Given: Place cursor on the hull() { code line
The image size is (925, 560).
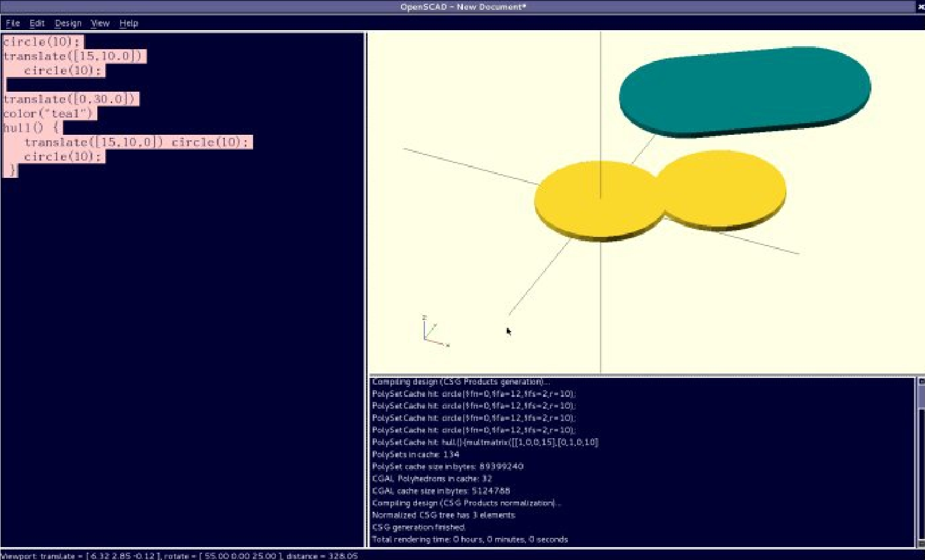Looking at the screenshot, I should tap(32, 128).
